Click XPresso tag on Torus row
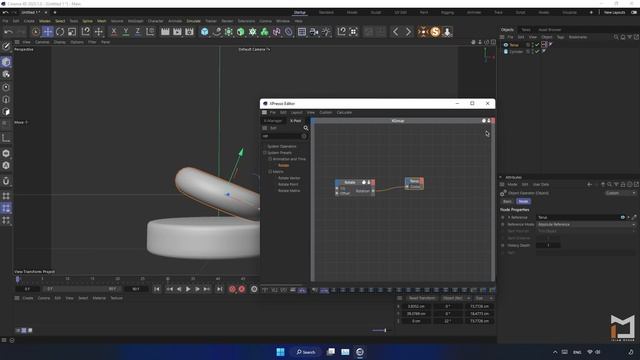 point(544,44)
